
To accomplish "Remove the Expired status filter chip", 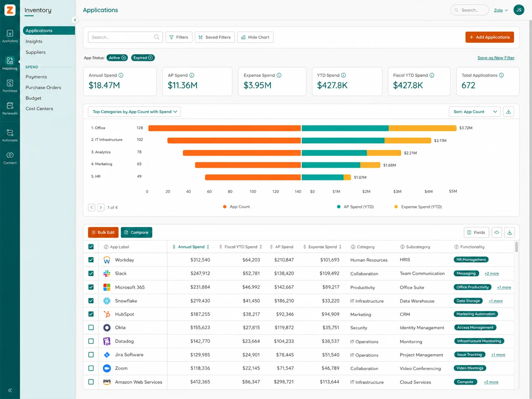I will pos(151,58).
